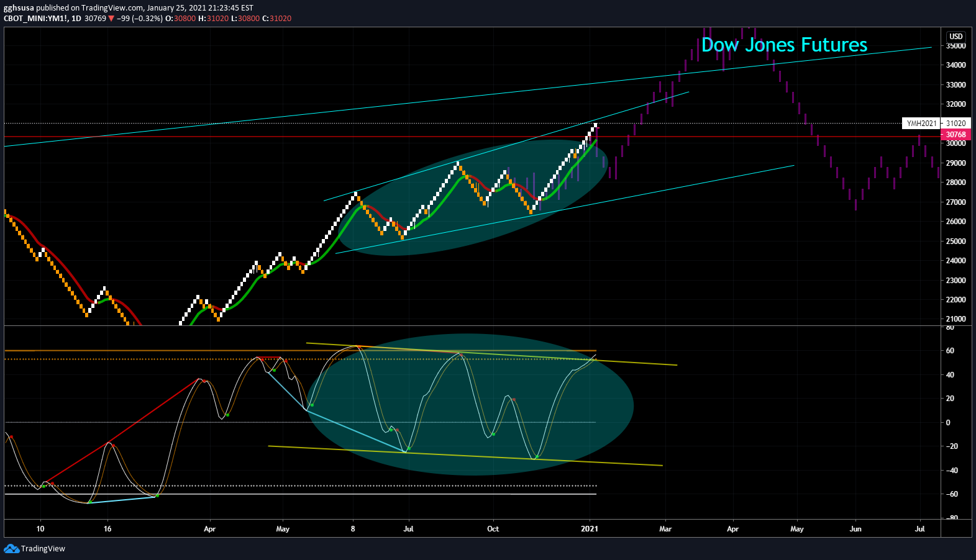Click the oscillator scale value 40
The height and width of the screenshot is (560, 976).
pos(950,375)
